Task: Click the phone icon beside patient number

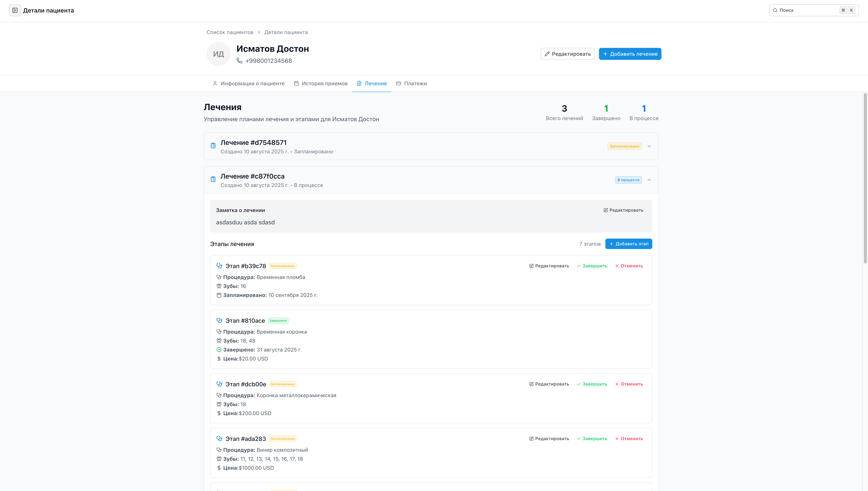Action: 239,61
